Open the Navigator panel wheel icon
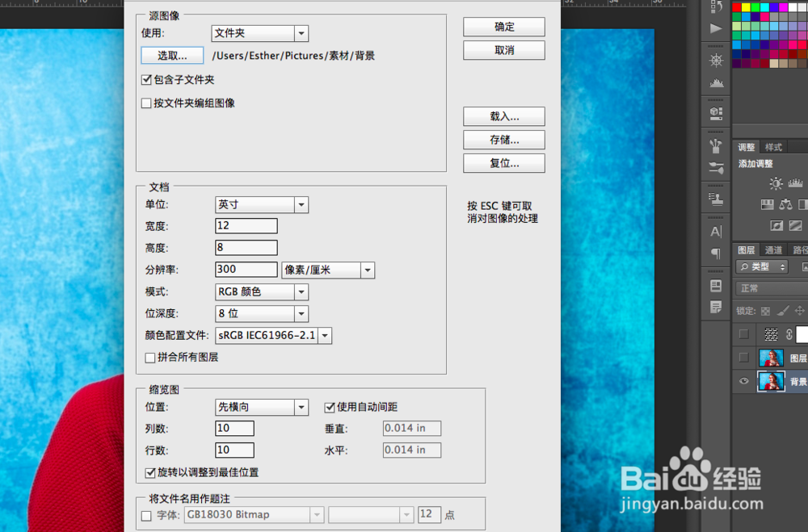 [716, 61]
